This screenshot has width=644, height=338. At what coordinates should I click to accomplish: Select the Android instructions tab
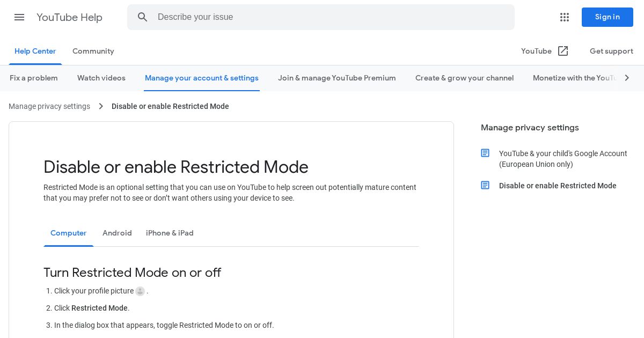coord(117,233)
